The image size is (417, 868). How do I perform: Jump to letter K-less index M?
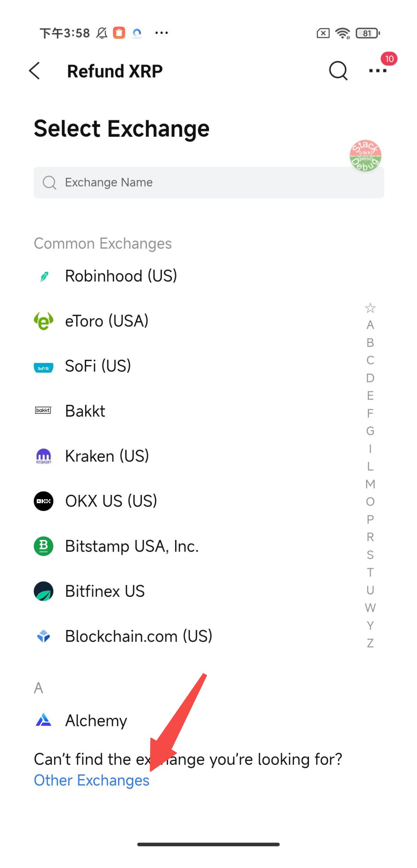pyautogui.click(x=370, y=484)
